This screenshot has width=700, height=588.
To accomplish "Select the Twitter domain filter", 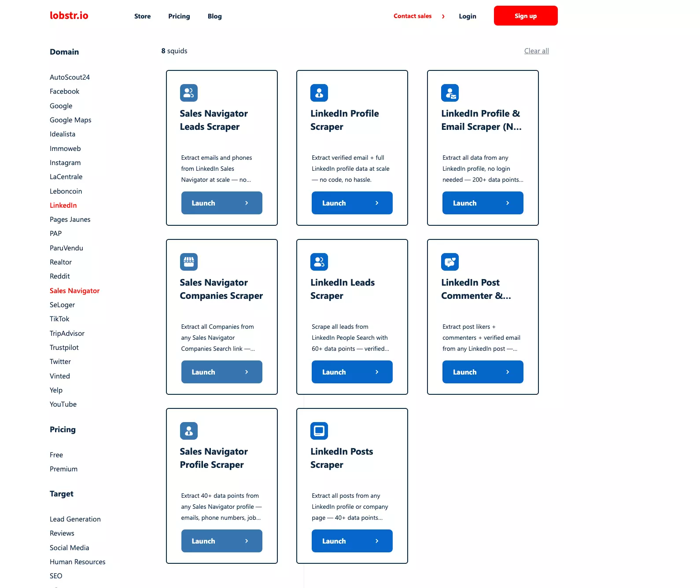I will pyautogui.click(x=60, y=362).
